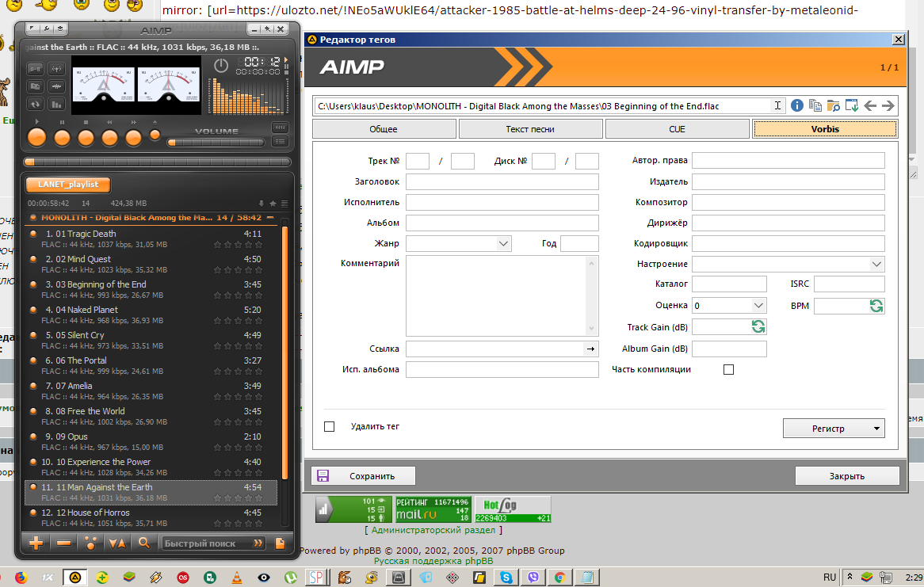Switch visualization mode bars icon
This screenshot has height=587, width=924.
[56, 105]
